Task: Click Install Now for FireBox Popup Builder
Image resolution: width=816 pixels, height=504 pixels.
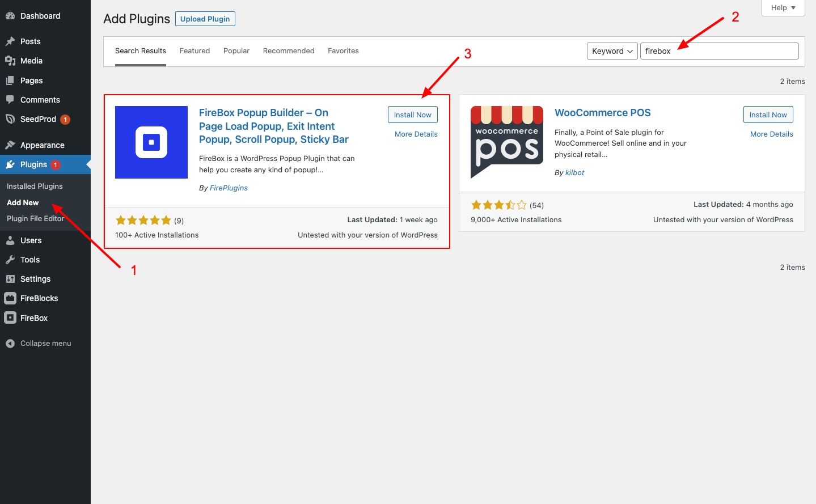Action: [x=412, y=114]
